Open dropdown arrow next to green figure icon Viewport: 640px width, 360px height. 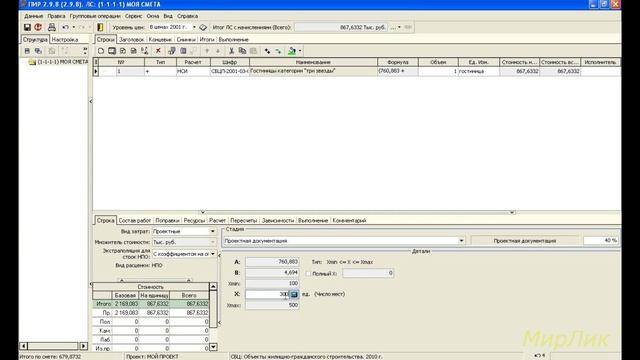[300, 51]
